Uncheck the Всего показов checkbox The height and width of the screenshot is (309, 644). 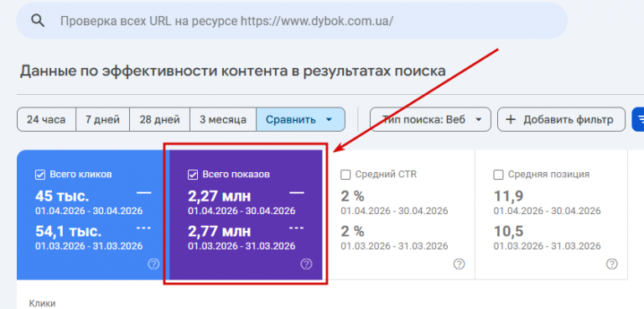coord(192,175)
